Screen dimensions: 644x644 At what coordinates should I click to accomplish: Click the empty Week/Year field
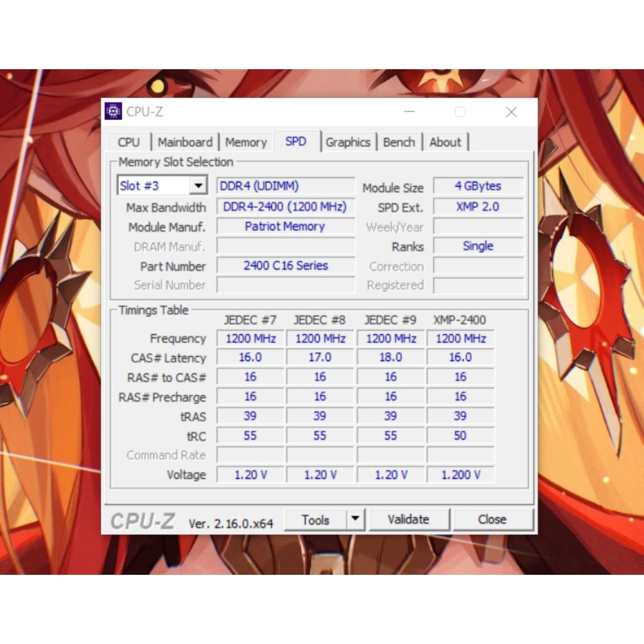click(479, 226)
